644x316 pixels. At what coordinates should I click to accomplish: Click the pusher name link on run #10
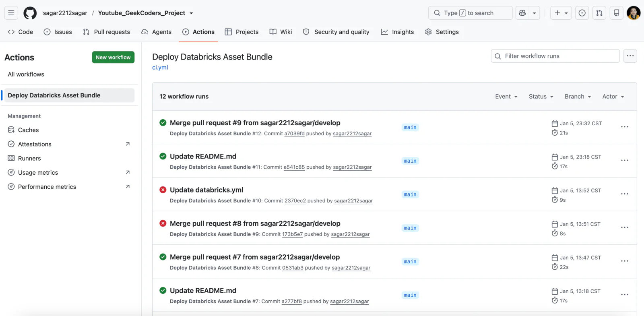[x=353, y=201]
